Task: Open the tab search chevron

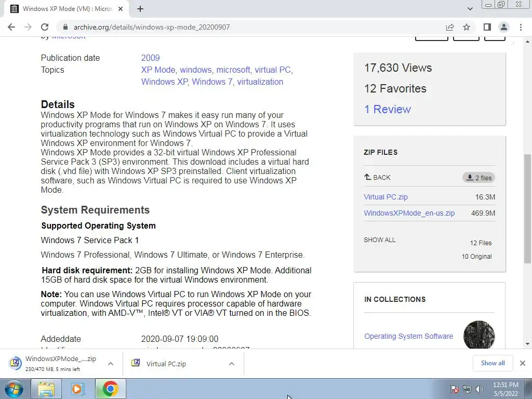Action: pyautogui.click(x=470, y=9)
